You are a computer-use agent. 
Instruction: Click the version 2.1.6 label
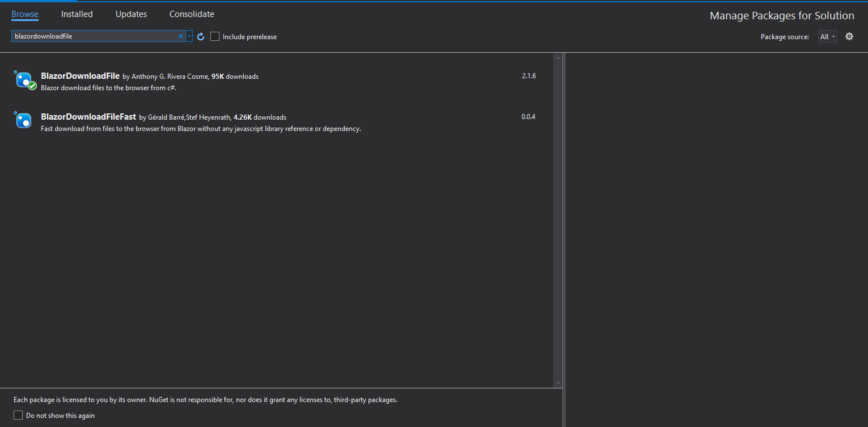coord(529,76)
